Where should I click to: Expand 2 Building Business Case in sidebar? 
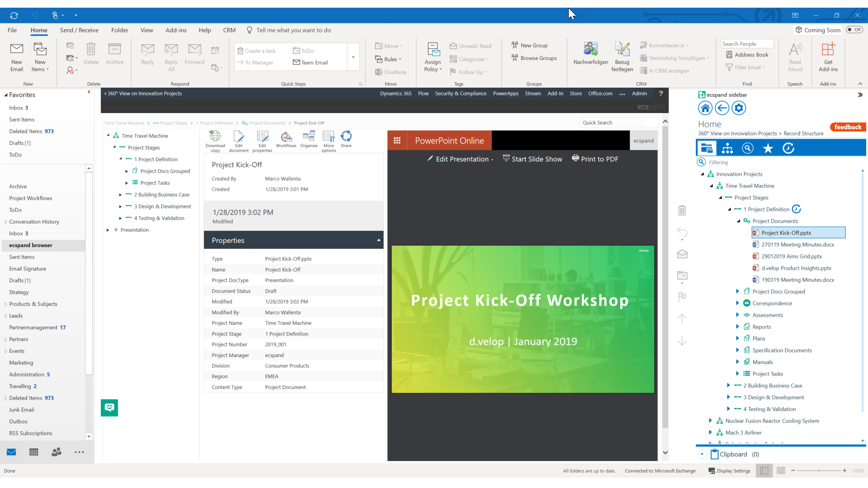728,385
